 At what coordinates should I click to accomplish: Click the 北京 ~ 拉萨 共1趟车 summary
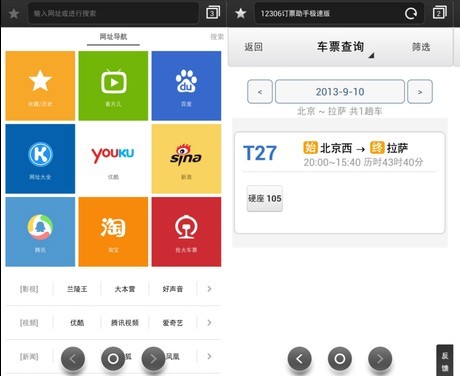click(340, 111)
